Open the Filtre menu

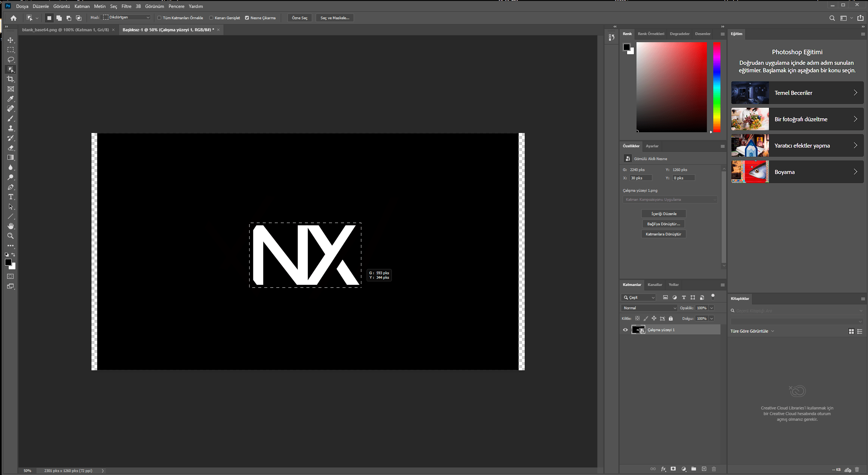tap(126, 6)
